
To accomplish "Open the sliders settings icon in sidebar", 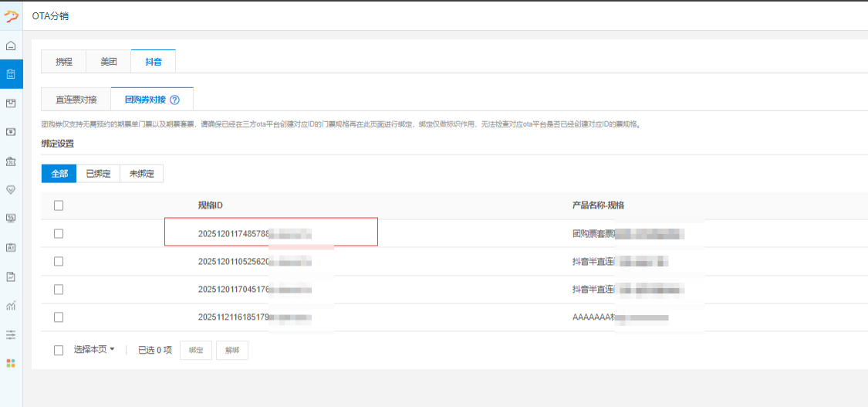I will pos(11,334).
